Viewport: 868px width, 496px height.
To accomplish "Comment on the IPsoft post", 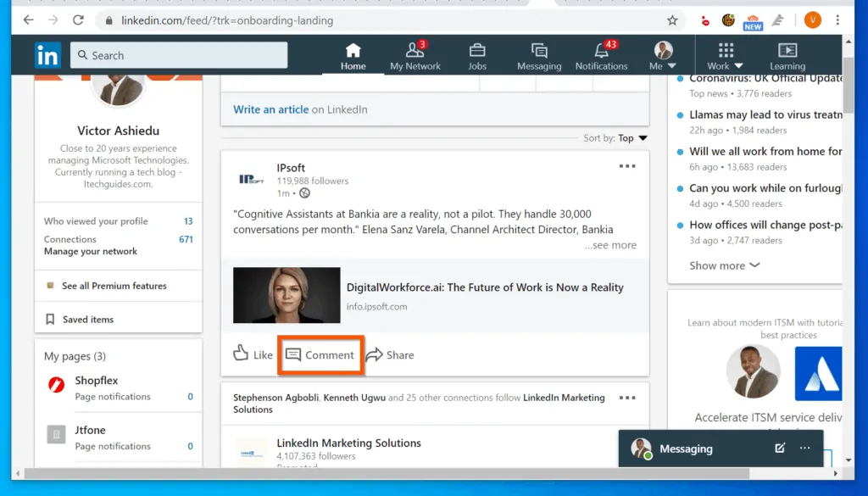I will coord(320,355).
